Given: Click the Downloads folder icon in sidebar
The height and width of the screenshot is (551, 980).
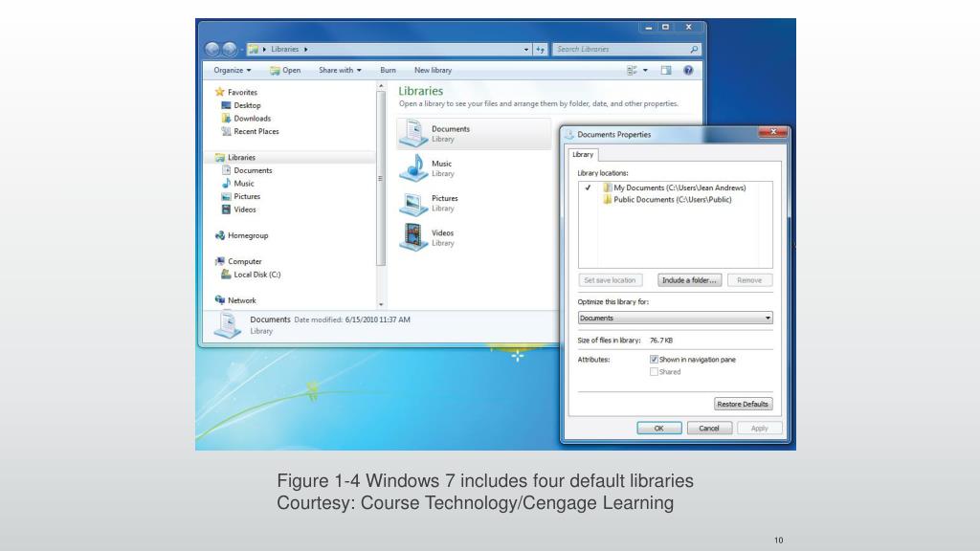Looking at the screenshot, I should pos(226,118).
